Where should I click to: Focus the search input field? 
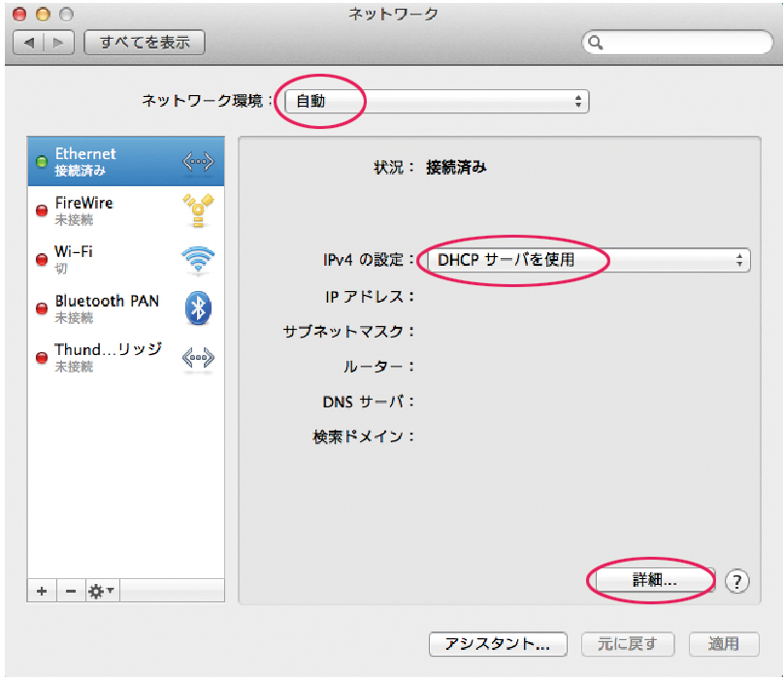point(678,43)
